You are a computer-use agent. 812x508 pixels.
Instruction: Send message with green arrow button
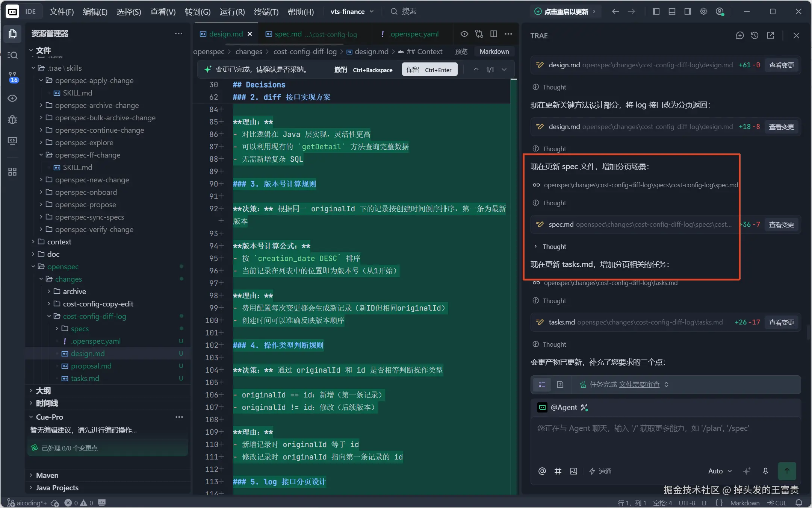coord(787,471)
